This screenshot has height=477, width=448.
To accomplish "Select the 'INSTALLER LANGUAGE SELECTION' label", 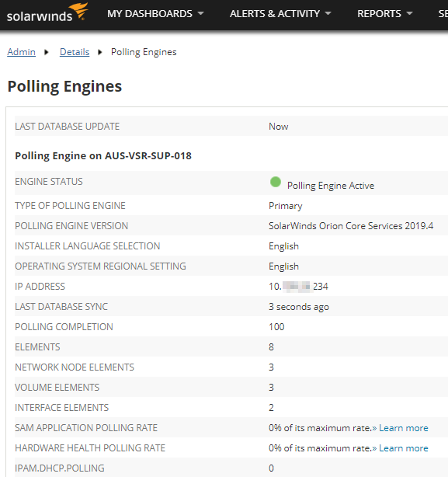I will point(88,245).
